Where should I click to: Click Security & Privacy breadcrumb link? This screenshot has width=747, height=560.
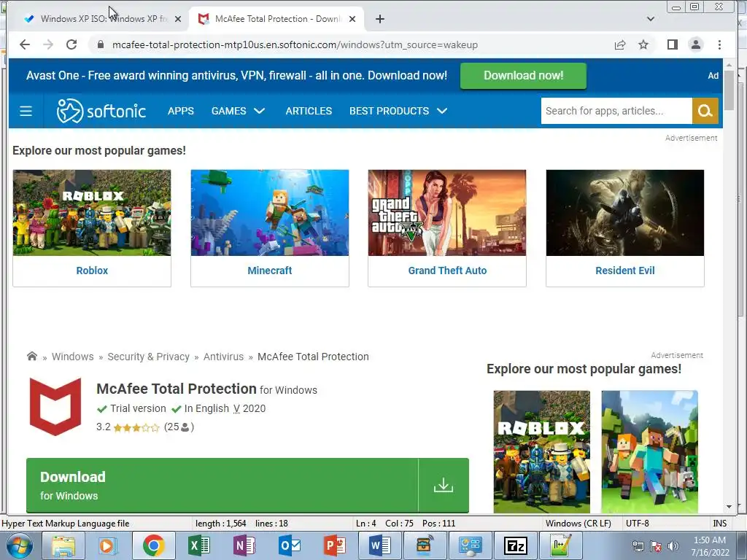tap(148, 357)
